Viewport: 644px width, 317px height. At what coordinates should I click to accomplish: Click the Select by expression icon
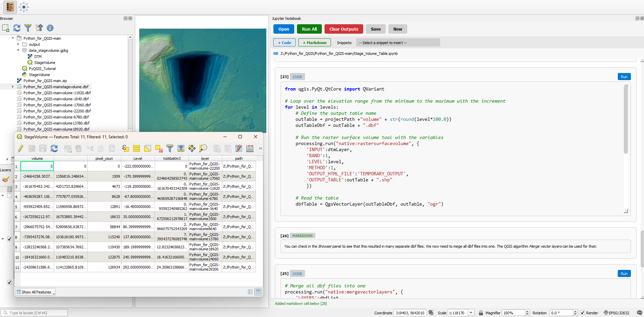(125, 148)
